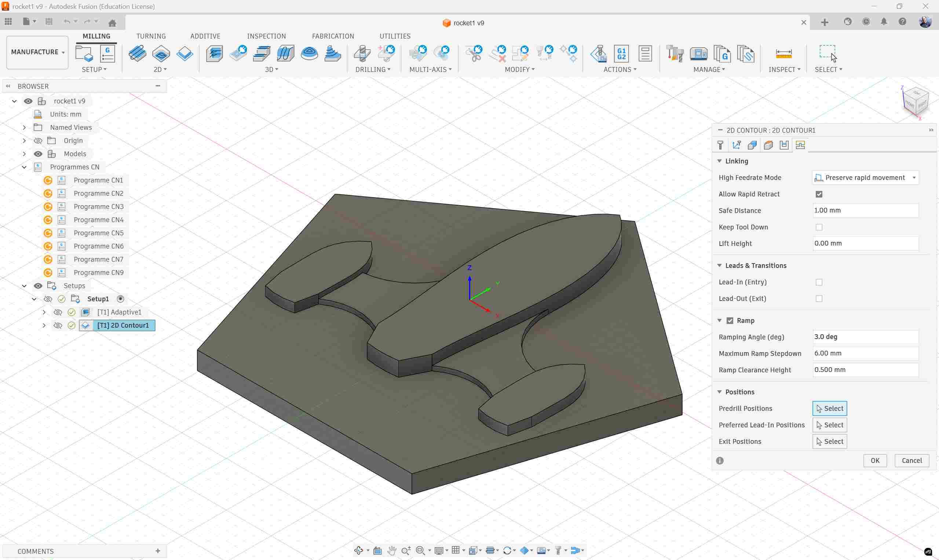Disable the Allow Rapid Retract checkbox
This screenshot has height=560, width=939.
click(819, 194)
